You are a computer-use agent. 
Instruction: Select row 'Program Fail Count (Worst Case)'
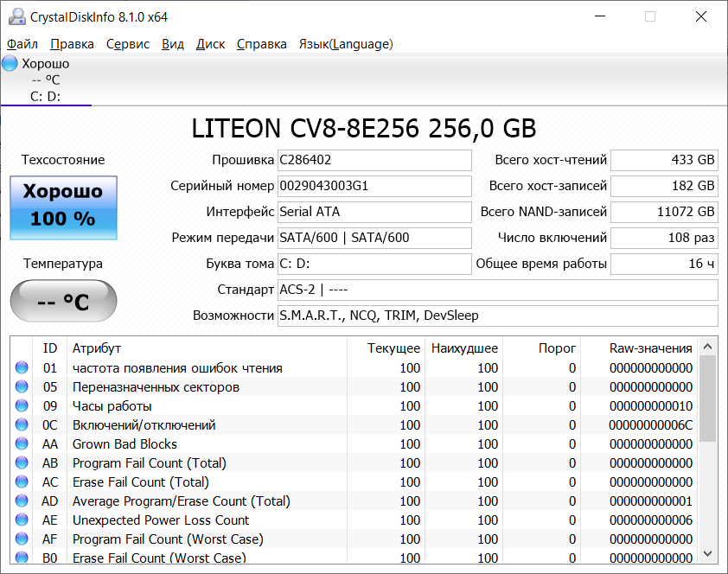coord(354,539)
